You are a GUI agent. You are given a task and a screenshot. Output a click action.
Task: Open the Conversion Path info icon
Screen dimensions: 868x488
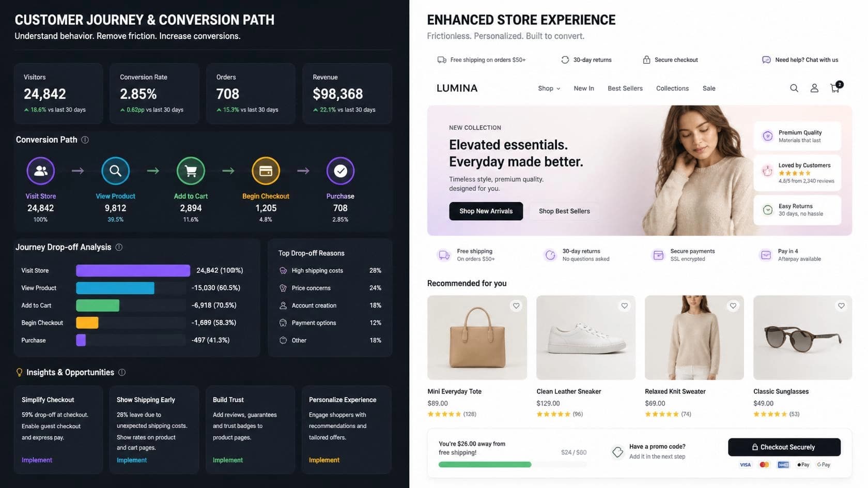(x=85, y=140)
